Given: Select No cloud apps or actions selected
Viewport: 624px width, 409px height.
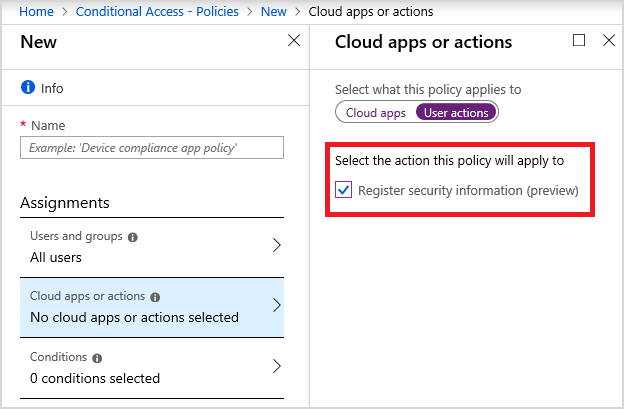Looking at the screenshot, I should pos(134,317).
